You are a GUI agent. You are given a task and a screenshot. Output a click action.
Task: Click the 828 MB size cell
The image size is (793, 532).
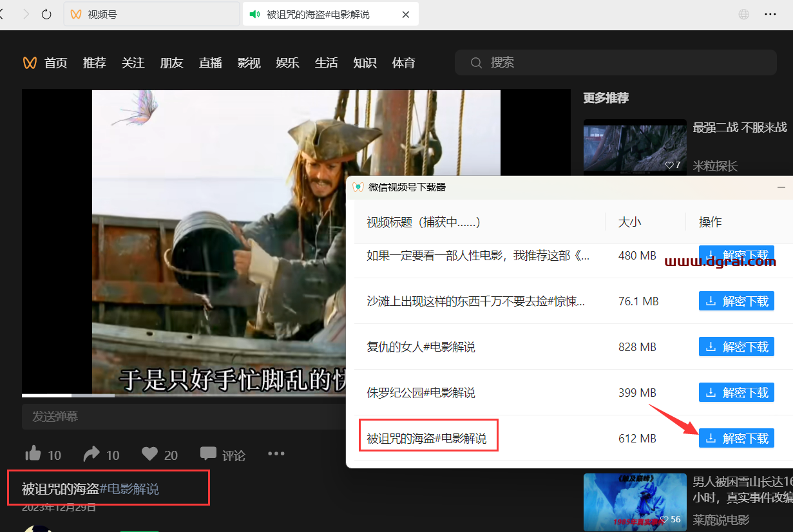click(x=637, y=347)
